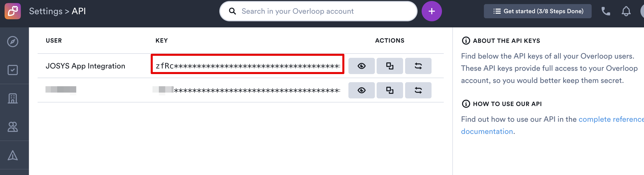Click the phone call icon

click(606, 11)
